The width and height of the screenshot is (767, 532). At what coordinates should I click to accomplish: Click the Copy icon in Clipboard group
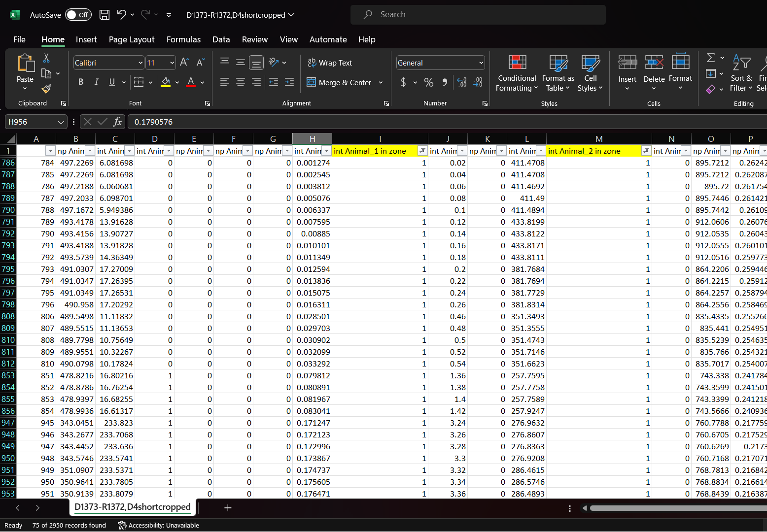point(46,73)
